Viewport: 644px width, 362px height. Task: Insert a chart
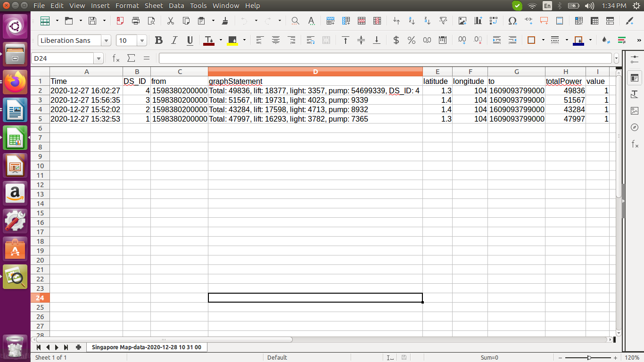click(x=478, y=21)
